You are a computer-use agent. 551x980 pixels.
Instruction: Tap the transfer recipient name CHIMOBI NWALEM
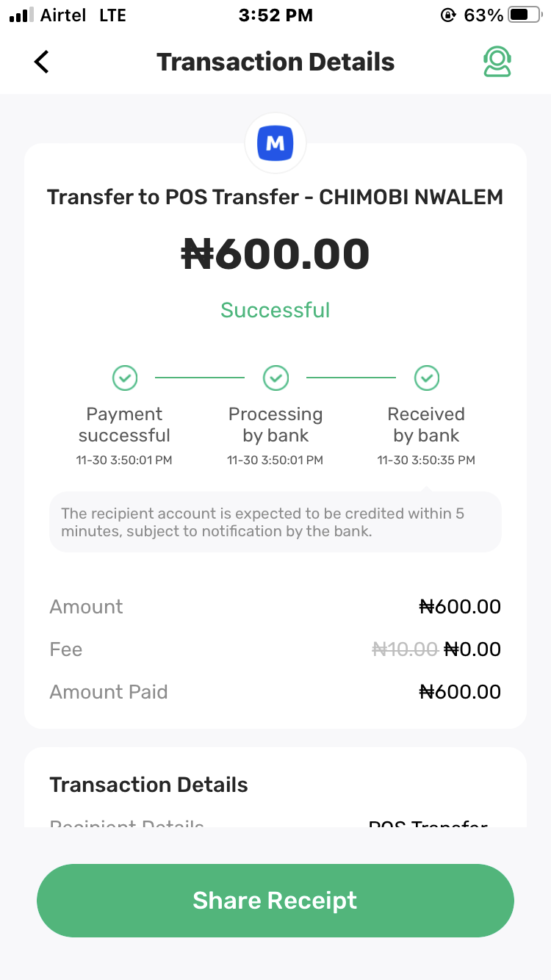coord(411,197)
